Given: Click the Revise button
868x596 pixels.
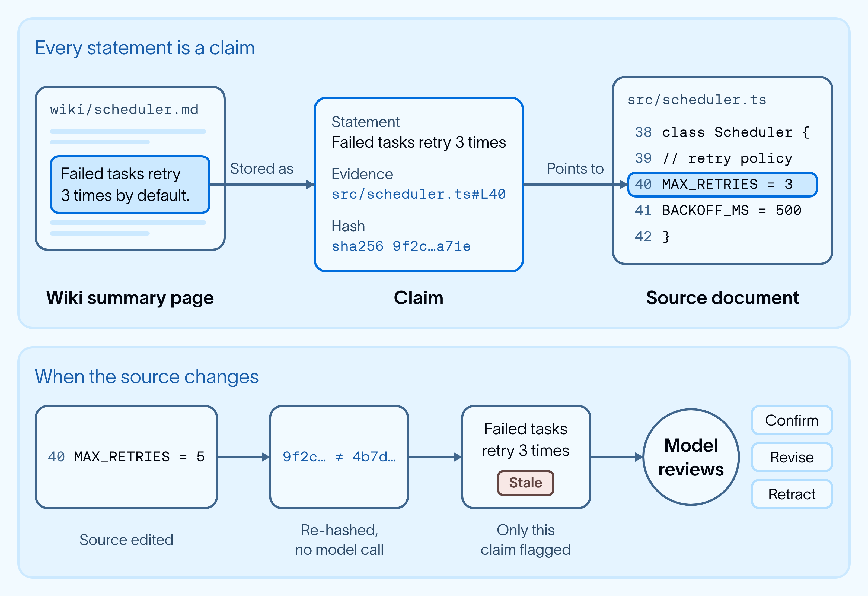Looking at the screenshot, I should [x=792, y=457].
